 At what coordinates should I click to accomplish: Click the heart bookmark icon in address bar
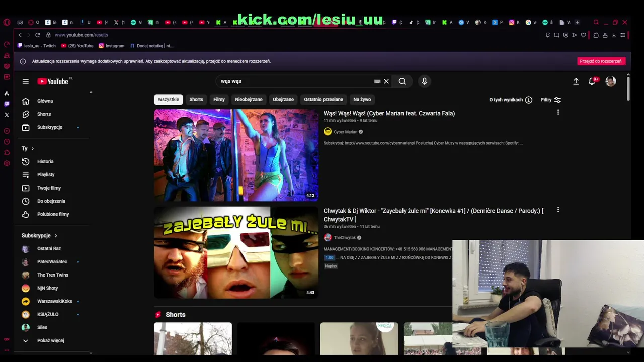coord(584,35)
